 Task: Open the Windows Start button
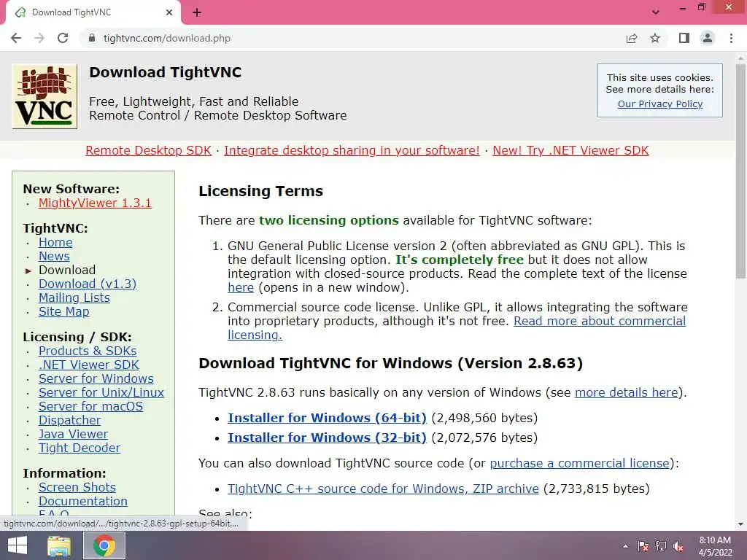pyautogui.click(x=18, y=545)
